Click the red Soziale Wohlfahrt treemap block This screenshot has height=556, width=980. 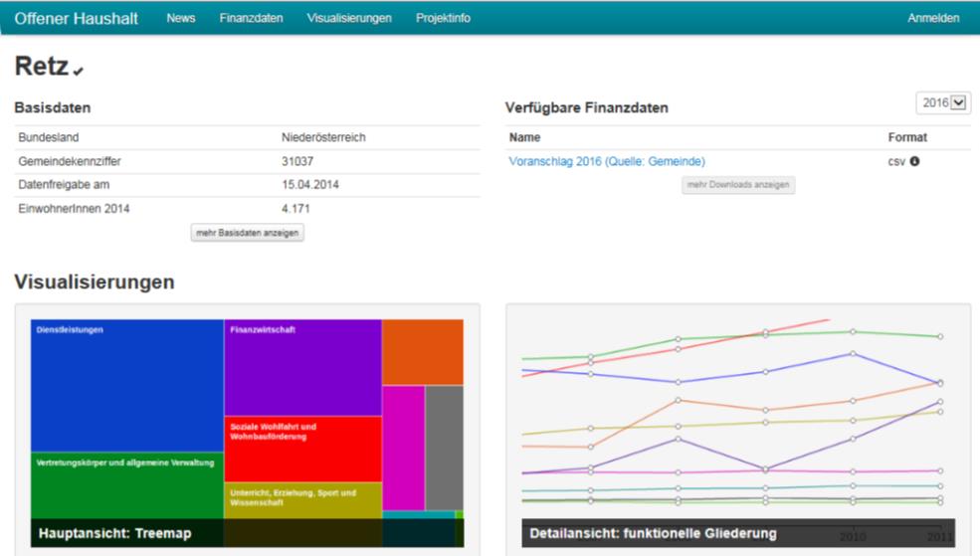pyautogui.click(x=303, y=450)
